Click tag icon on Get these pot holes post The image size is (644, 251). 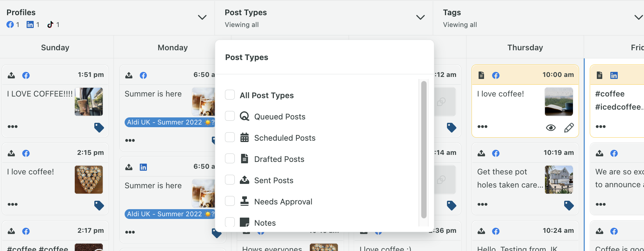pyautogui.click(x=569, y=205)
